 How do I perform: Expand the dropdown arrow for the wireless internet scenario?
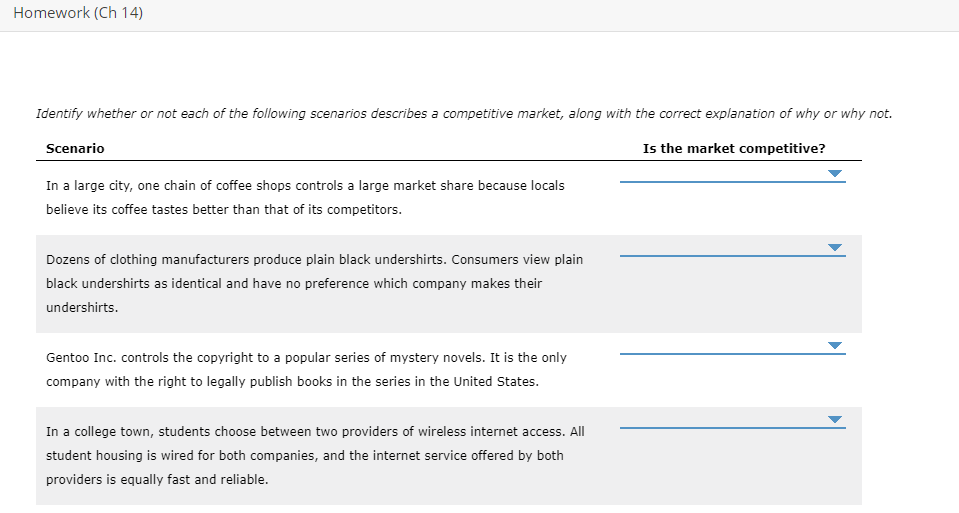[x=835, y=420]
